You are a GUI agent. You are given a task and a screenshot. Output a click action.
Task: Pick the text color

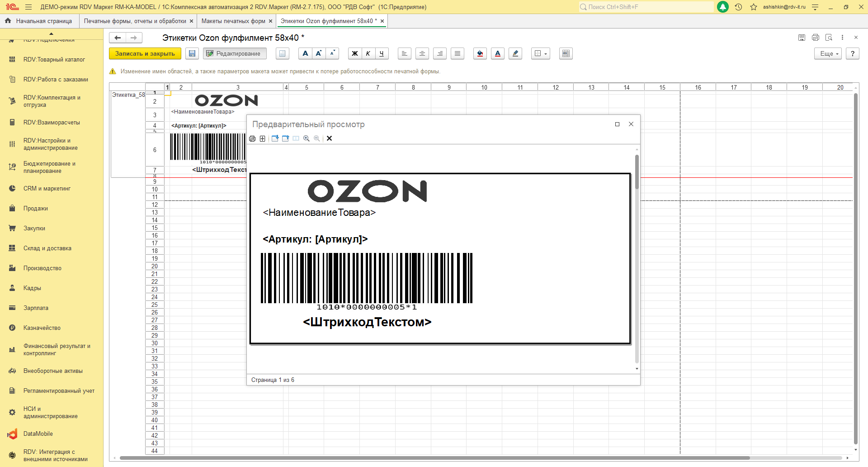pos(498,53)
